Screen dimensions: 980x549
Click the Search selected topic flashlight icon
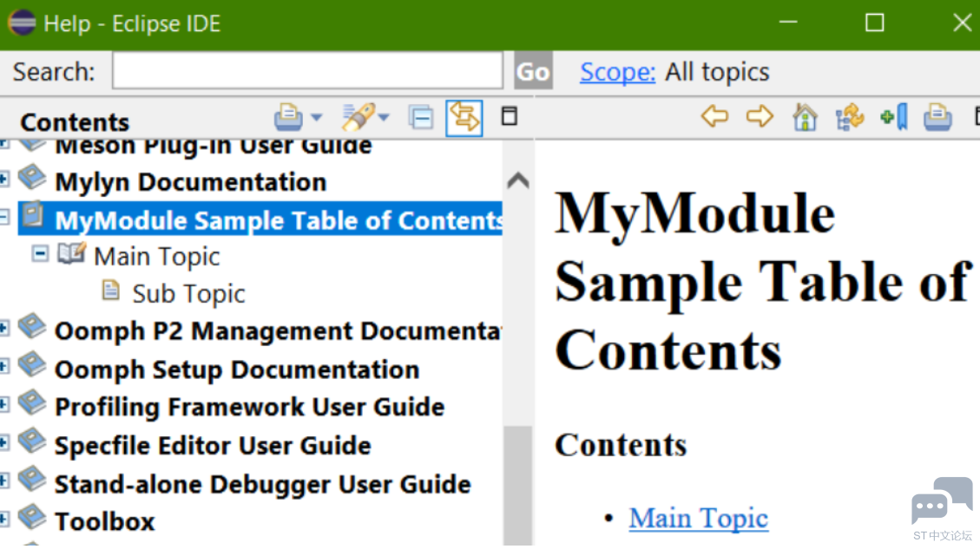(x=358, y=117)
